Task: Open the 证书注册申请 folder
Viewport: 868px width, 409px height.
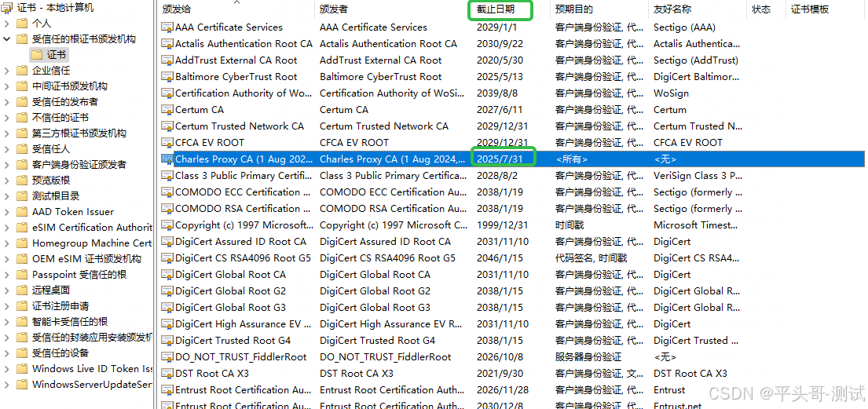Action: 60,306
